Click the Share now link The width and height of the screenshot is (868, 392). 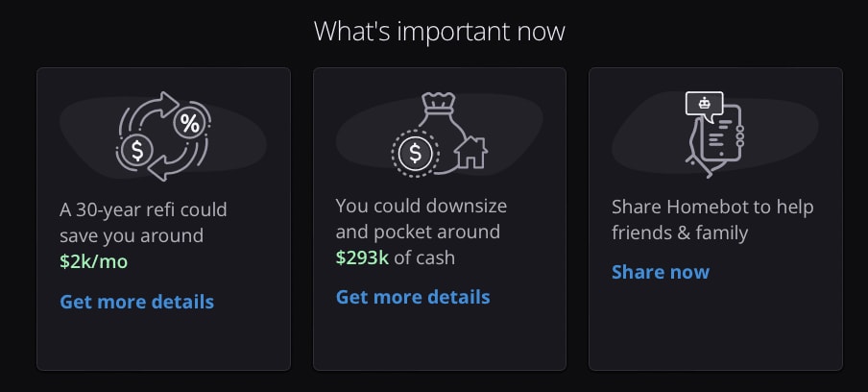pos(661,272)
